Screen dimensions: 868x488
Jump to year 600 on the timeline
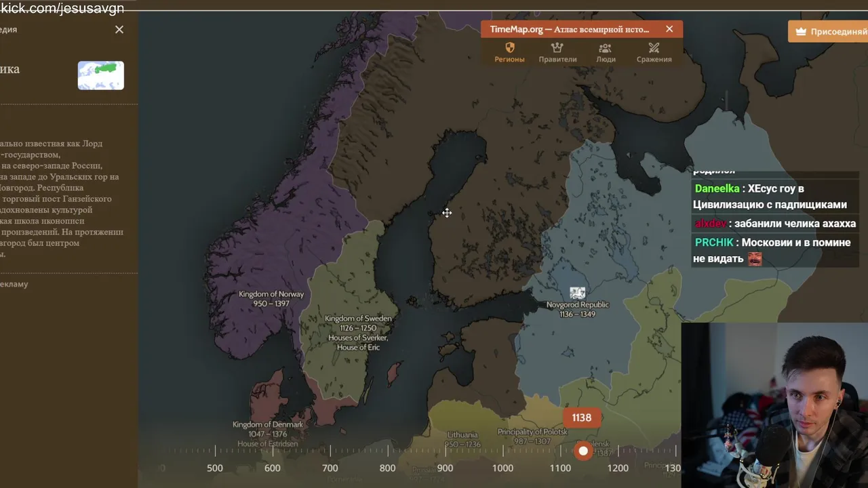273,468
